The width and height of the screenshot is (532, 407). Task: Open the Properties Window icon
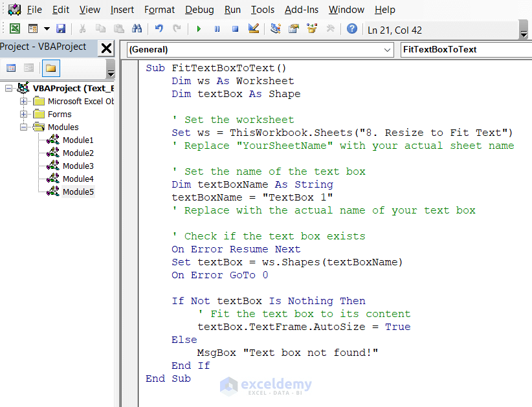click(x=293, y=28)
